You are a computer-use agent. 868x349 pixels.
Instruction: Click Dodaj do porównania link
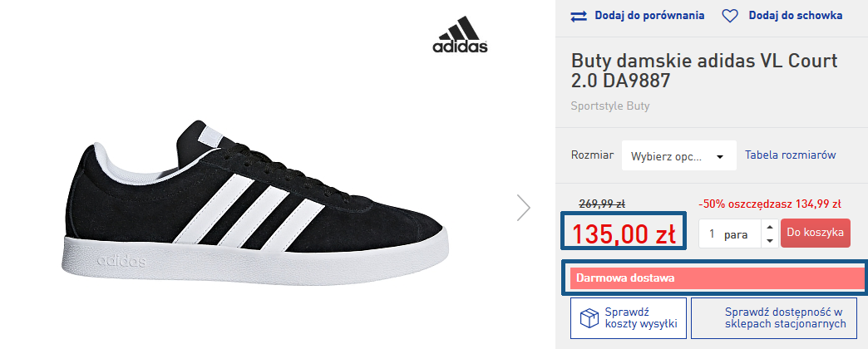[649, 16]
